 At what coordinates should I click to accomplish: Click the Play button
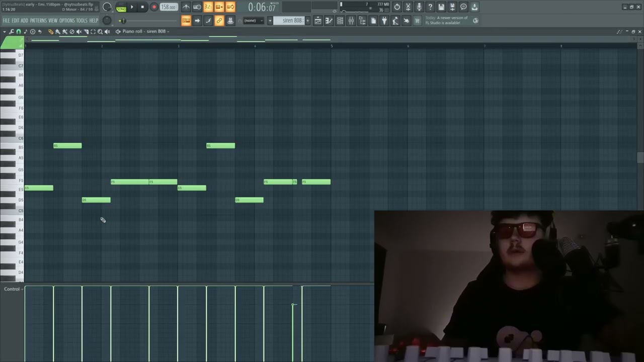point(132,7)
